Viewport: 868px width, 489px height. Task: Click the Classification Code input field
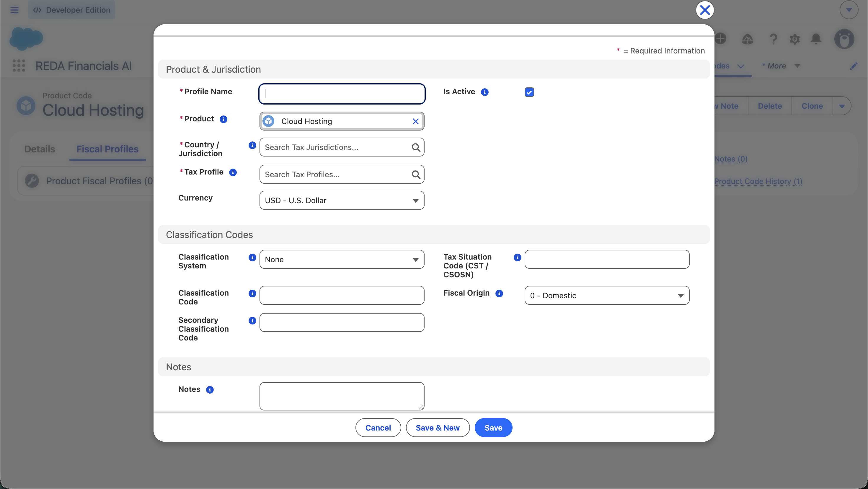pyautogui.click(x=342, y=295)
